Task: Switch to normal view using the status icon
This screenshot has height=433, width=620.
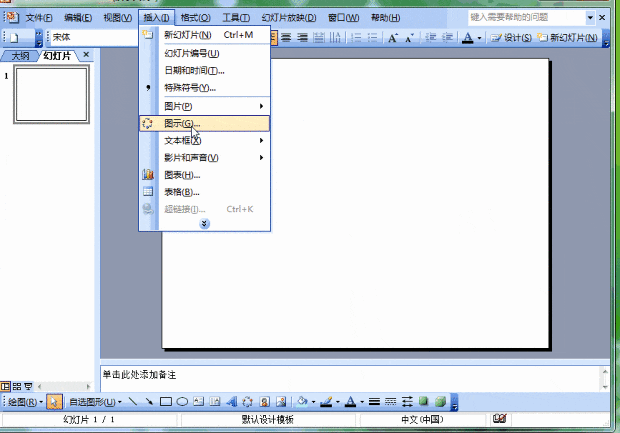Action: tap(6, 385)
